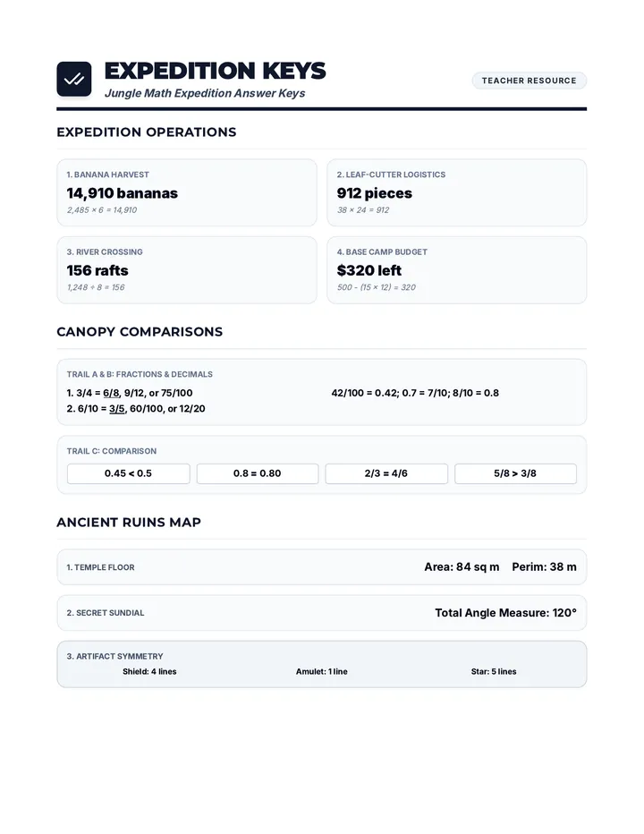
Task: Click the Shield: 4 lines answer
Action: pyautogui.click(x=149, y=672)
